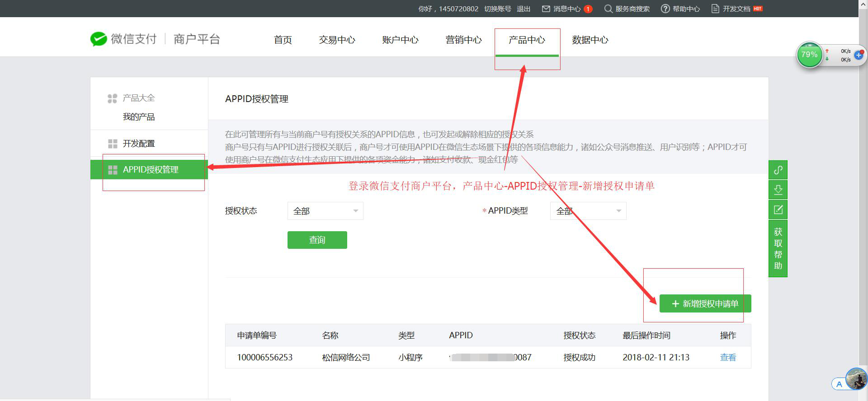
Task: Click the 查看 link for 松信网络公司
Action: [728, 357]
